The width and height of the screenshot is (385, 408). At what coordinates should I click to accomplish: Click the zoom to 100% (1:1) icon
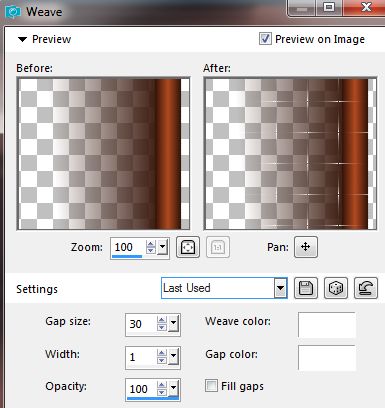tap(218, 247)
